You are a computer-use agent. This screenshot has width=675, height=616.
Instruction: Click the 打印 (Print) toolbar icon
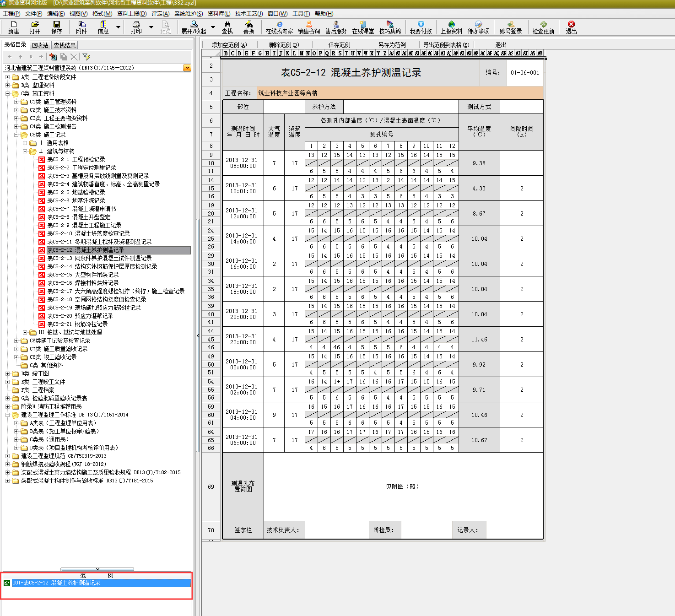(x=136, y=27)
